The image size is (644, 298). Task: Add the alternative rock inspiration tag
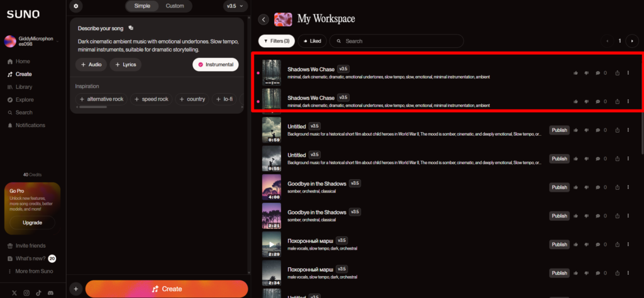click(101, 99)
